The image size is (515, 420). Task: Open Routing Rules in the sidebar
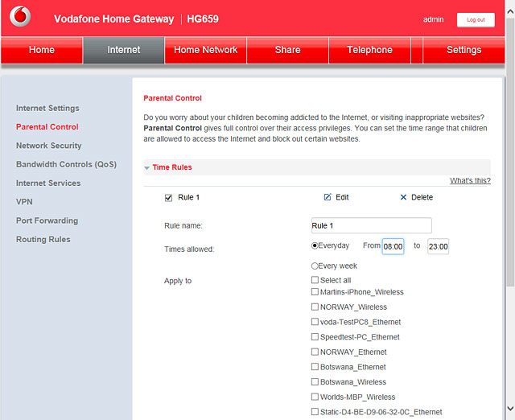pos(43,239)
